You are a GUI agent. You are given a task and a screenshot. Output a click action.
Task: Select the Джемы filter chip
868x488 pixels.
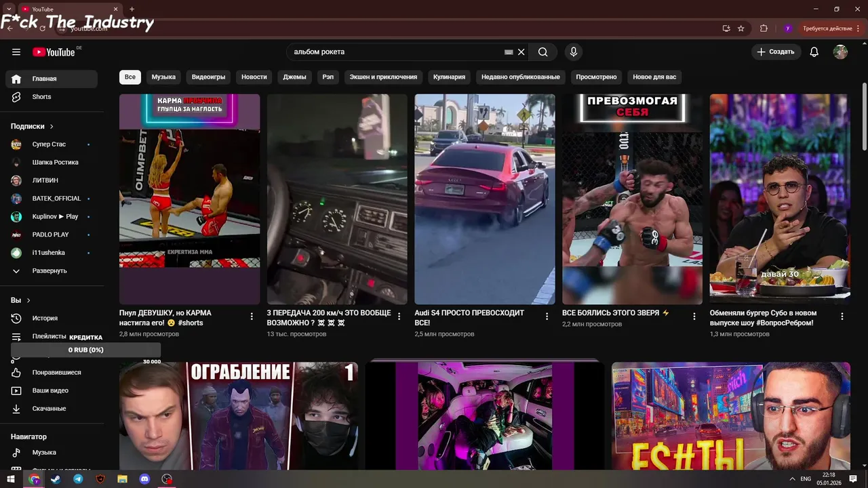(294, 77)
